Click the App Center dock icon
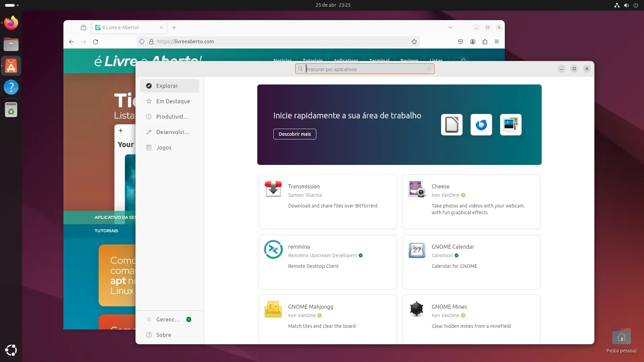Image resolution: width=644 pixels, height=362 pixels. 11,66
